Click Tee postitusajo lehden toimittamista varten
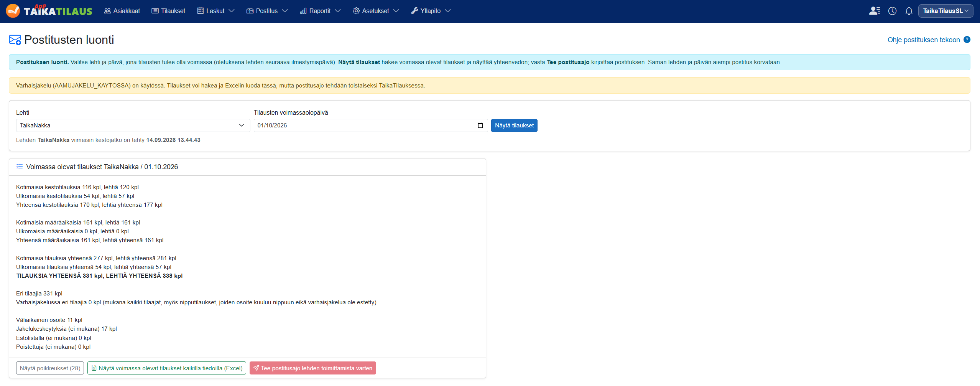The height and width of the screenshot is (386, 980). (313, 368)
